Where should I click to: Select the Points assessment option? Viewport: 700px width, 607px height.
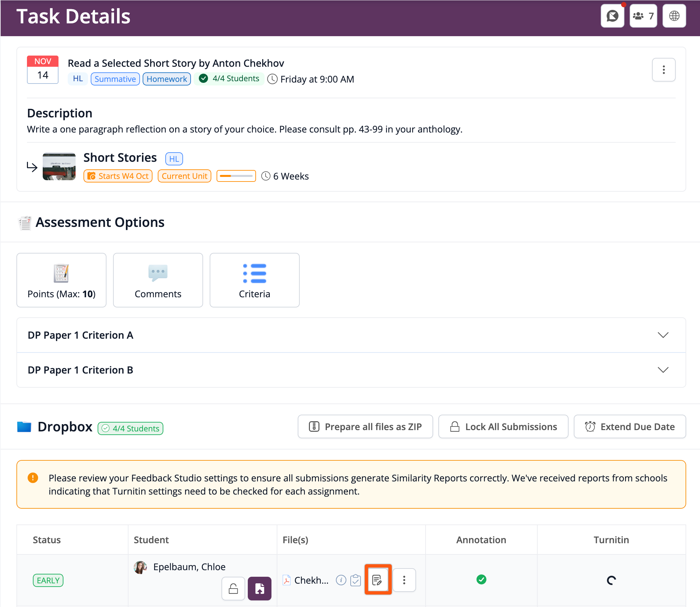click(x=61, y=280)
